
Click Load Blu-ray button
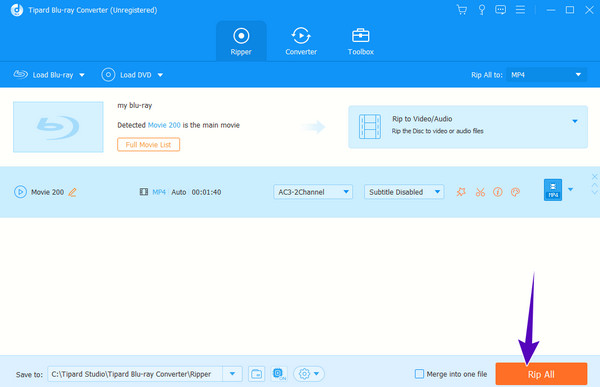[x=43, y=75]
